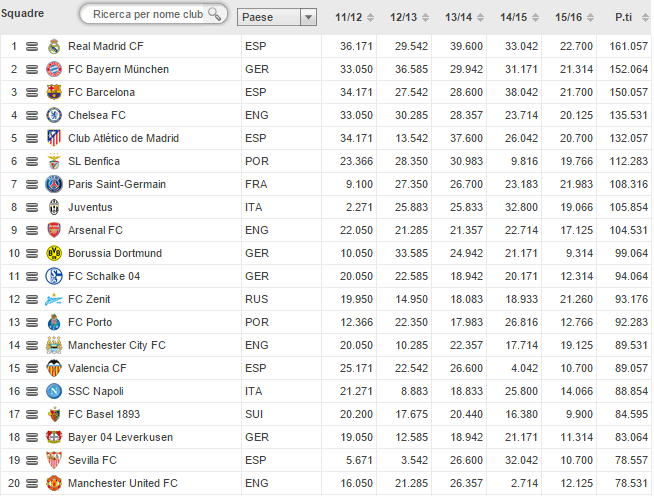
Task: Click the row handle icon next to Arsenal FC
Action: 32,230
